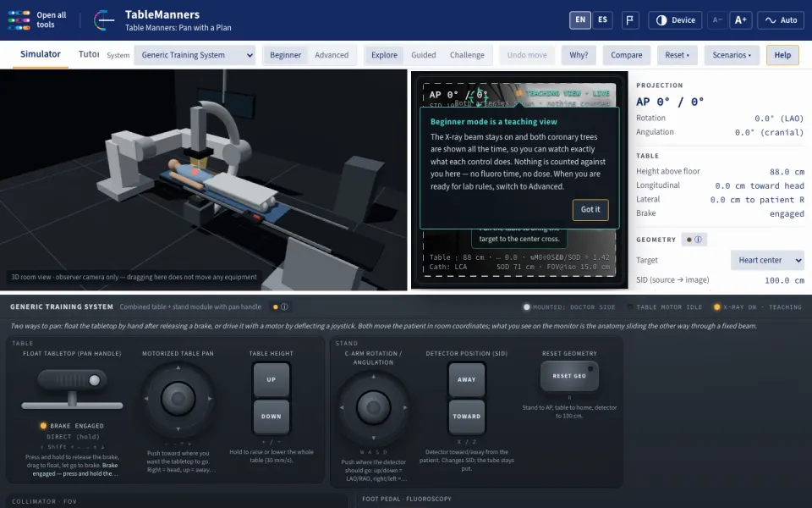Click the TABLE MOTOR IDLE status
Viewport: 812px width, 508px height.
[665, 306]
